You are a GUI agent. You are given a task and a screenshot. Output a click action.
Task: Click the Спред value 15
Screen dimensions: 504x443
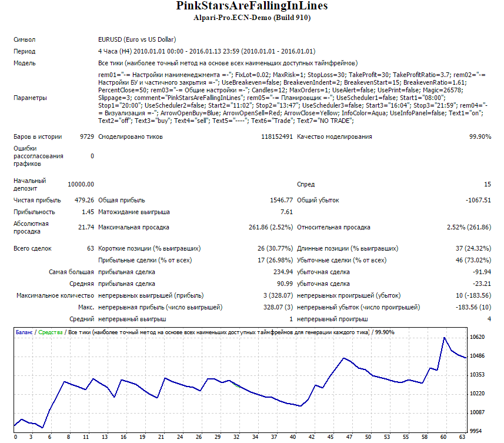488,185
